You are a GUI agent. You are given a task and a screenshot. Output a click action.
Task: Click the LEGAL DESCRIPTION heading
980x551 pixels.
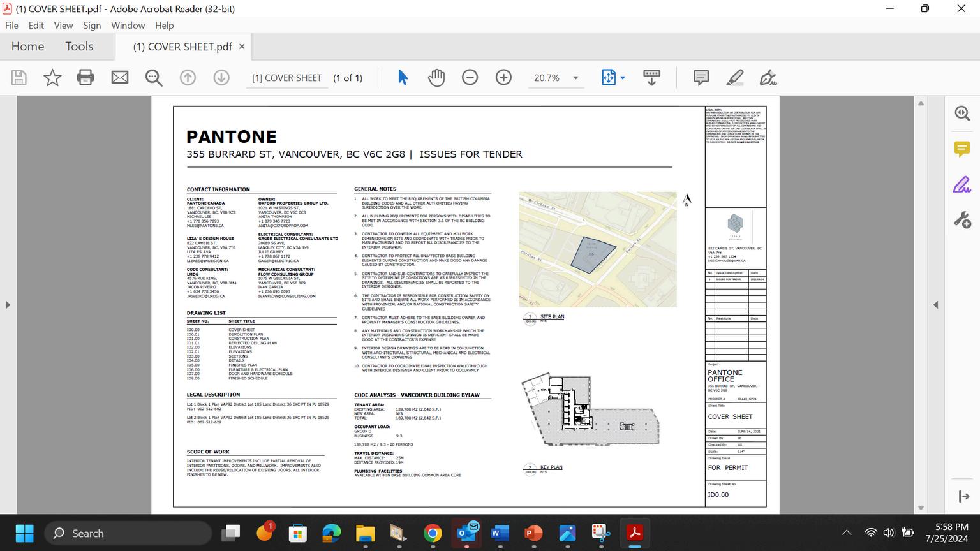pyautogui.click(x=213, y=395)
